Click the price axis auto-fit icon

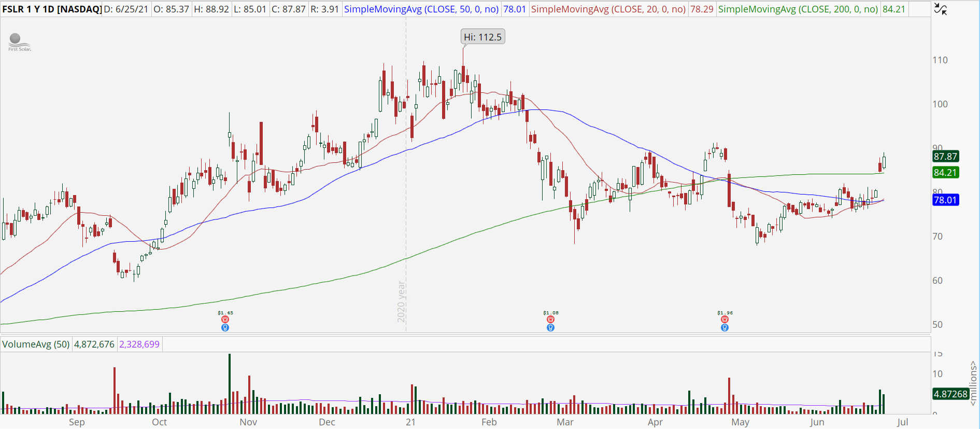pyautogui.click(x=941, y=9)
